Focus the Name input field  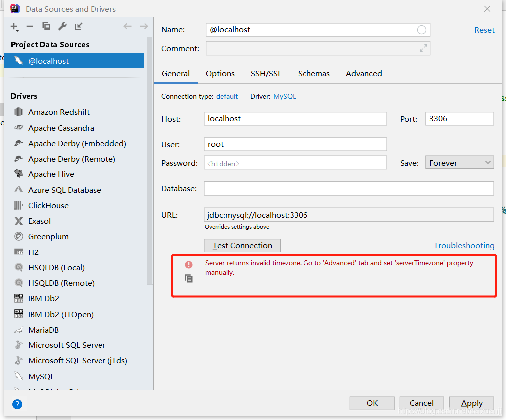tap(318, 30)
